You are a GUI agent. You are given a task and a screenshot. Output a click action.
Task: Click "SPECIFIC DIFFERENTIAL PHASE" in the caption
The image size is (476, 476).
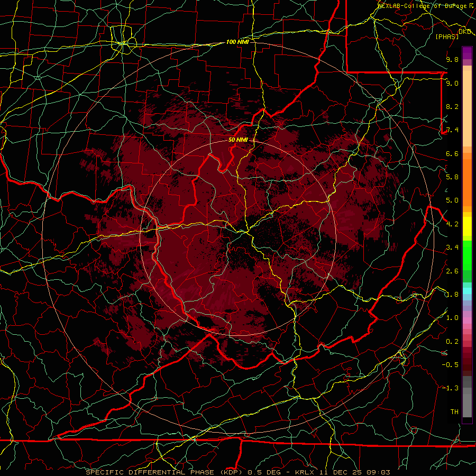(151, 472)
